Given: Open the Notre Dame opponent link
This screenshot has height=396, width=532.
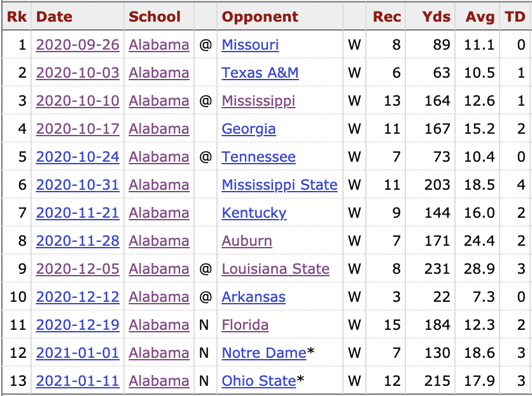Looking at the screenshot, I should [263, 353].
